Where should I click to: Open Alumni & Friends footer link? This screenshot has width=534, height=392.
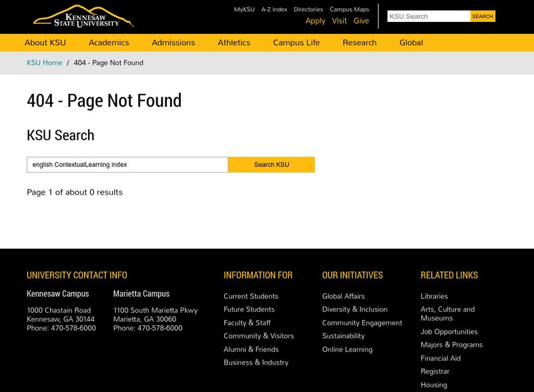(x=251, y=349)
